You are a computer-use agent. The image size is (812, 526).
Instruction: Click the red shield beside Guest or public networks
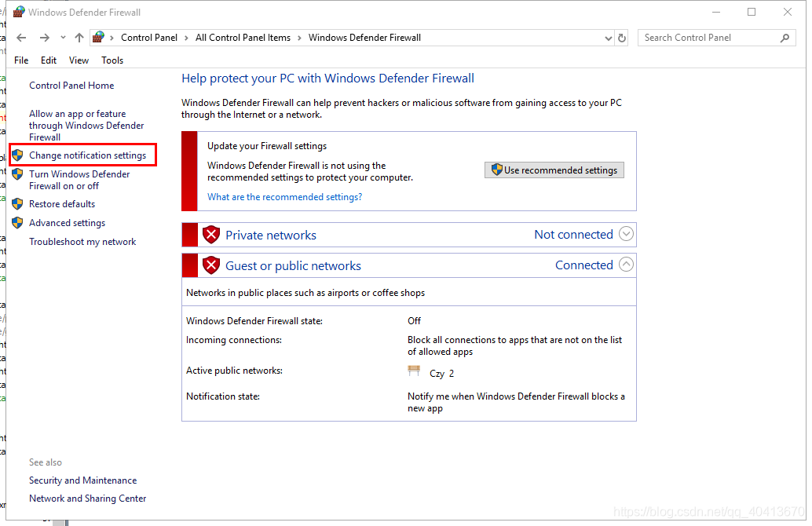click(x=211, y=265)
